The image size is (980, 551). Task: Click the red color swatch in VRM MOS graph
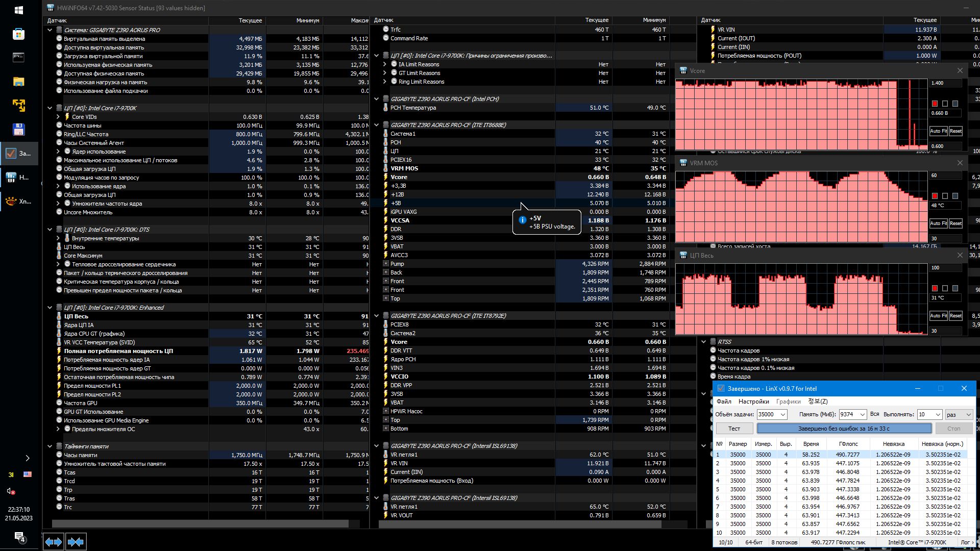[935, 196]
